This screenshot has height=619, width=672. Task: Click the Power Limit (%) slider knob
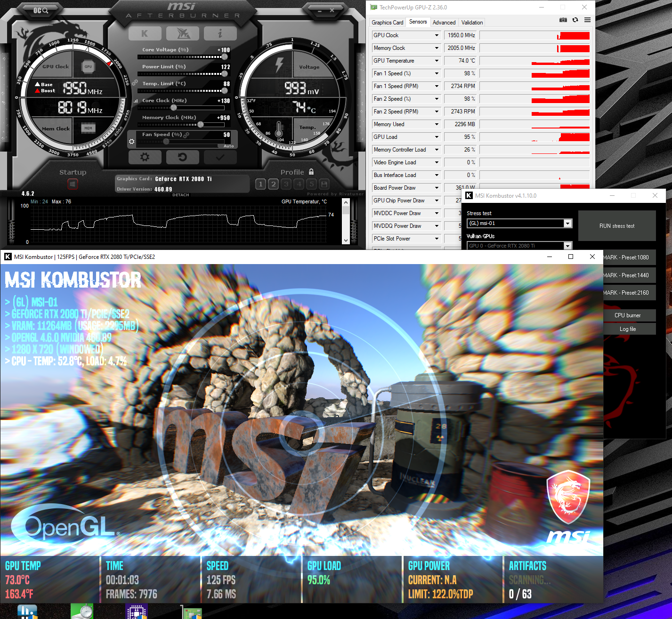click(x=225, y=74)
